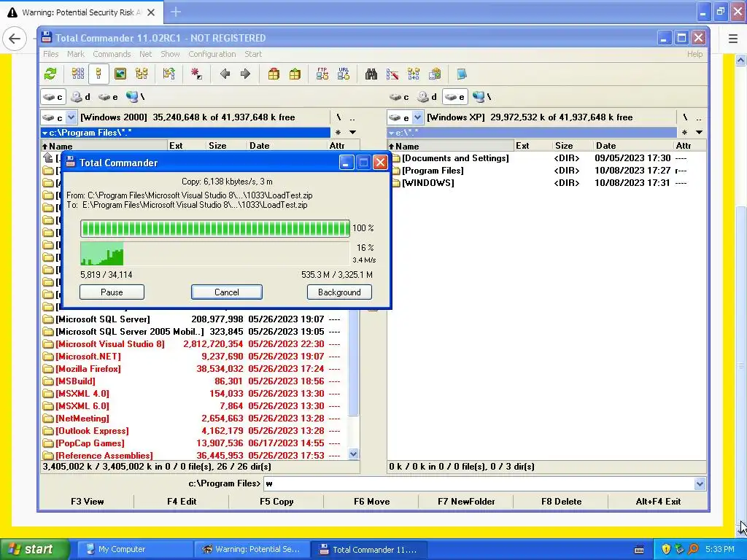Open the Help menu
The height and width of the screenshot is (560, 747).
point(694,54)
